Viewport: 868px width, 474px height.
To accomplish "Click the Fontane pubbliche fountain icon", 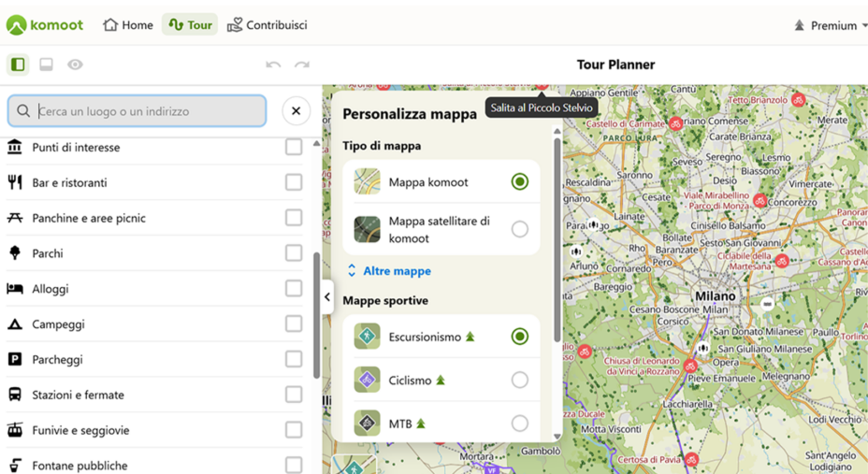I will [x=15, y=466].
